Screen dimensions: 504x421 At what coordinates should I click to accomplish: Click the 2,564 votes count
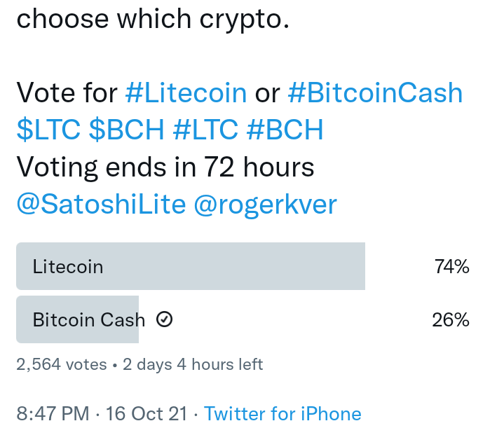62,364
